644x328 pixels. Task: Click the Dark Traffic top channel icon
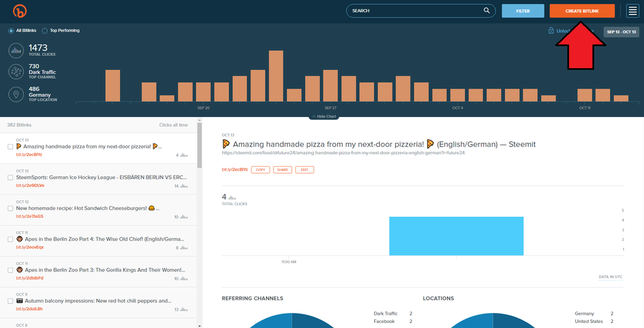[x=16, y=72]
